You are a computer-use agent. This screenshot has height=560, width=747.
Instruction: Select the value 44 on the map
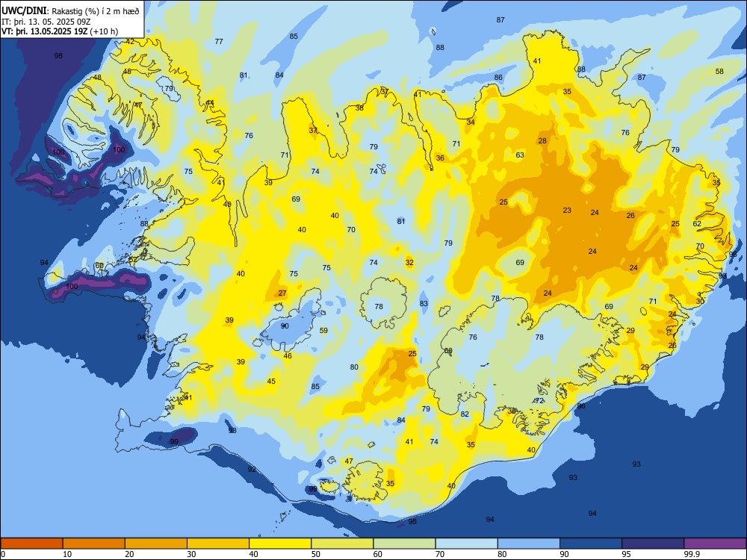tap(210, 103)
